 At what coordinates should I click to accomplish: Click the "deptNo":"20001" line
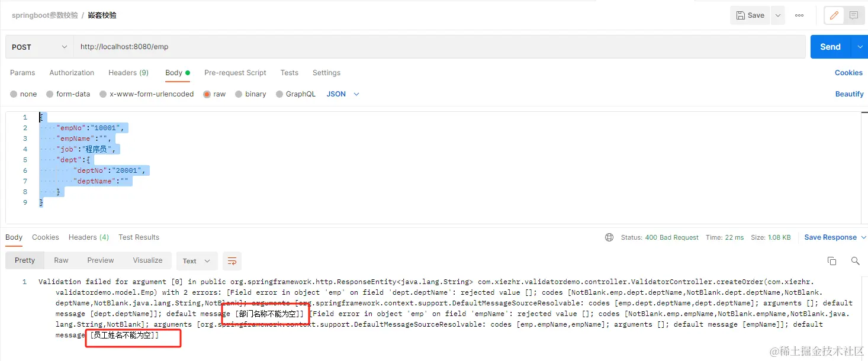click(x=110, y=170)
